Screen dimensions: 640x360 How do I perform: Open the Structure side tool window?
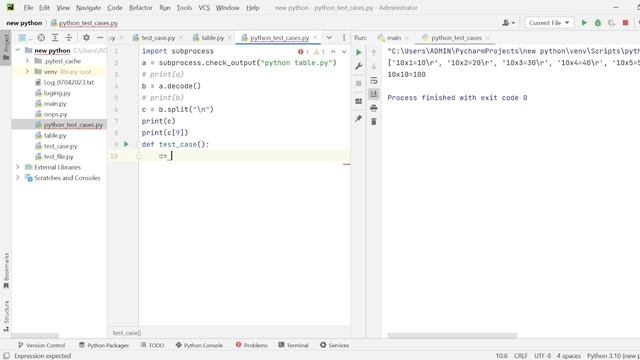pos(6,316)
